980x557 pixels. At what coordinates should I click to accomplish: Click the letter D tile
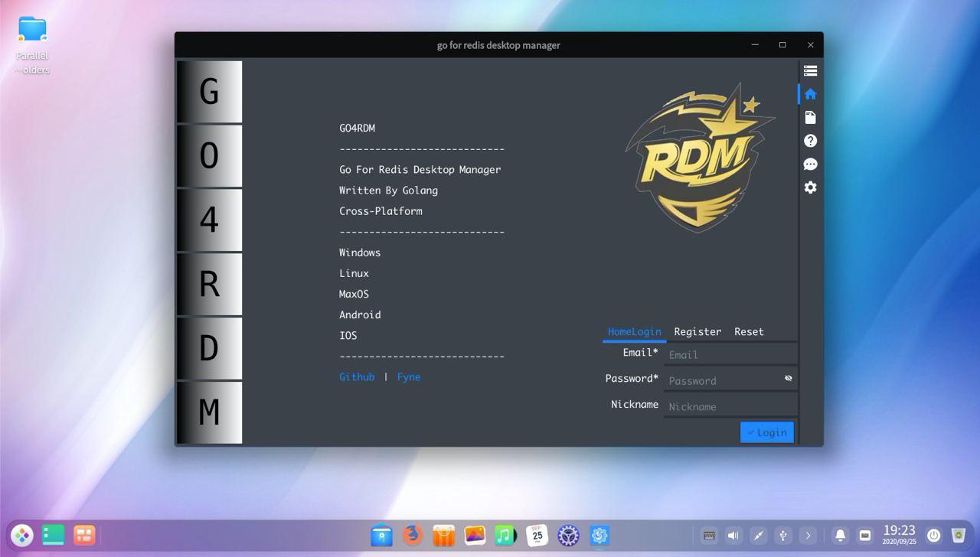pyautogui.click(x=209, y=349)
